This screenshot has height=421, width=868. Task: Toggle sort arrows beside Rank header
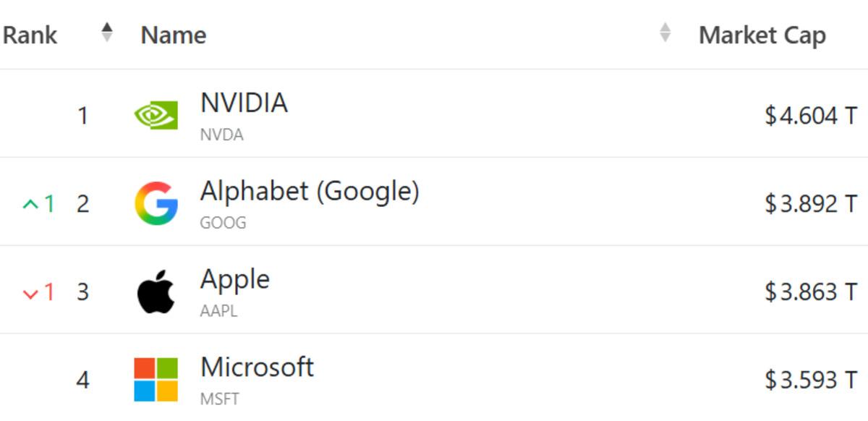(107, 33)
